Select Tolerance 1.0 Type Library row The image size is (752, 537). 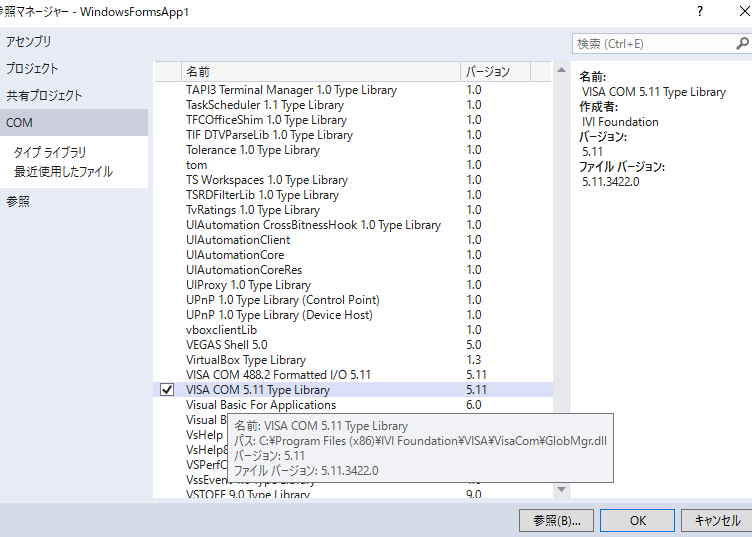point(352,150)
